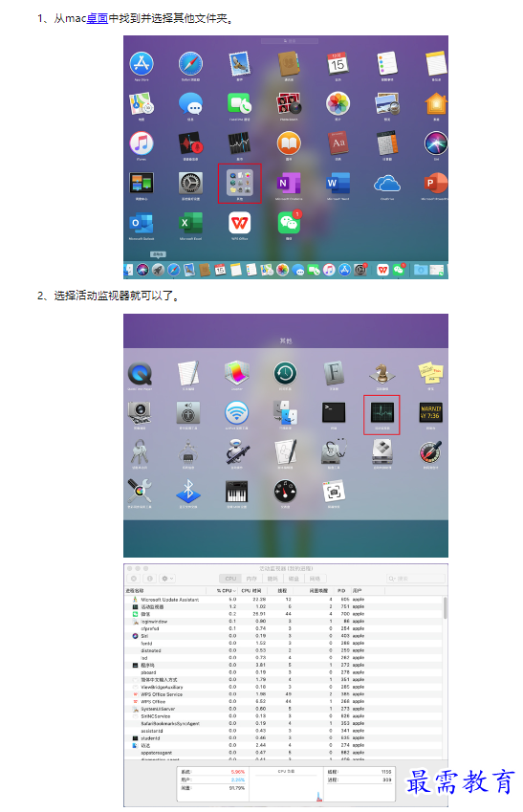Click Activity Monitor search field
Viewport: 523px width, 812px height.
pos(416,579)
